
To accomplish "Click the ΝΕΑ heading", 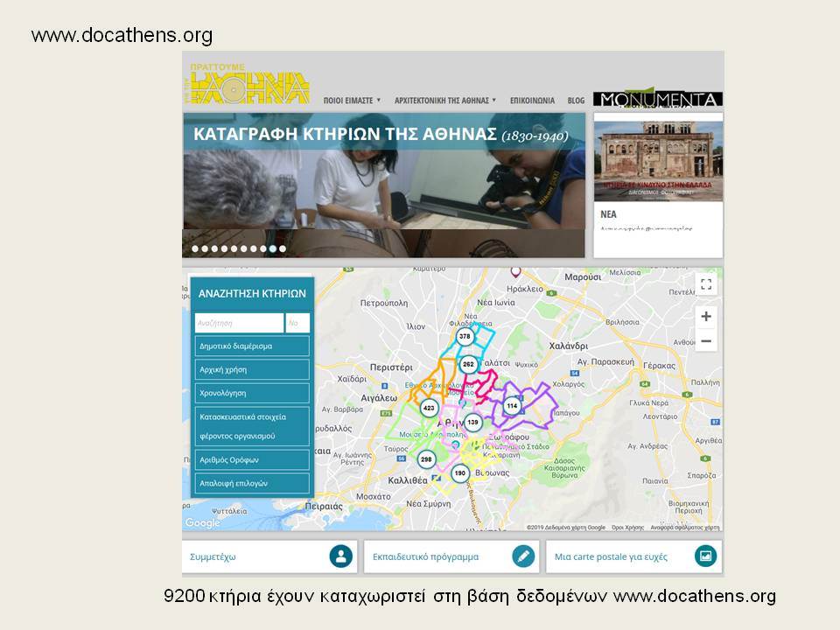I will [608, 214].
